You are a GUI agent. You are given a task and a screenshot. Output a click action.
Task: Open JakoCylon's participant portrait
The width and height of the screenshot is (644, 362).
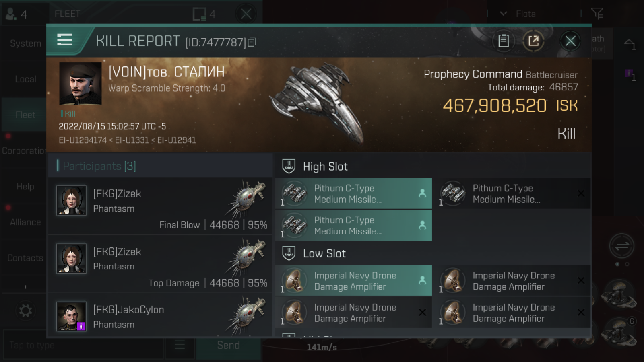(x=71, y=316)
